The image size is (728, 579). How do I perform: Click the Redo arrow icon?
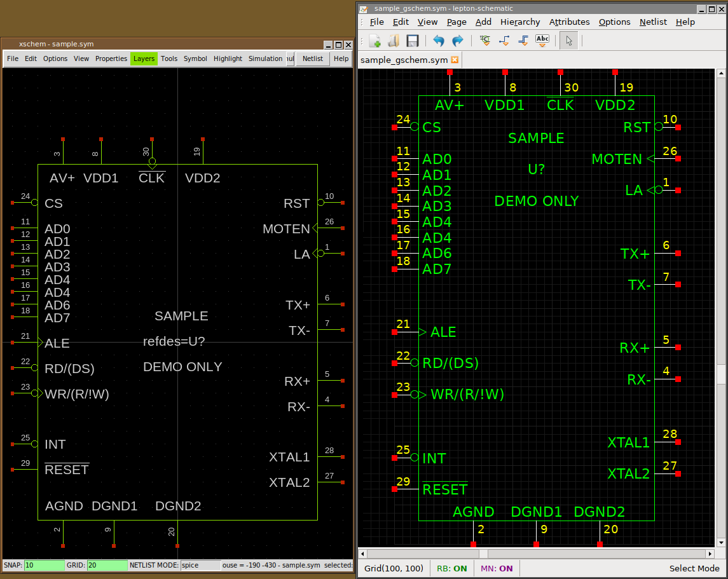pos(457,41)
